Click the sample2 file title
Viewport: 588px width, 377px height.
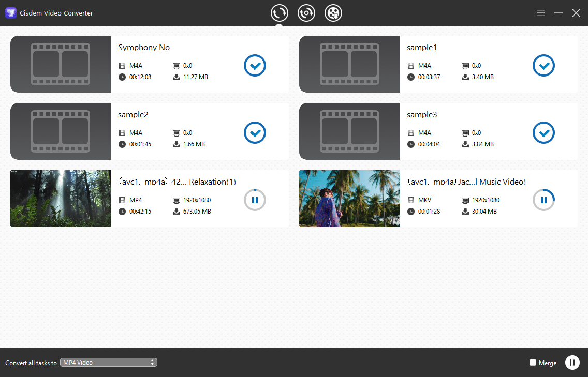(133, 114)
